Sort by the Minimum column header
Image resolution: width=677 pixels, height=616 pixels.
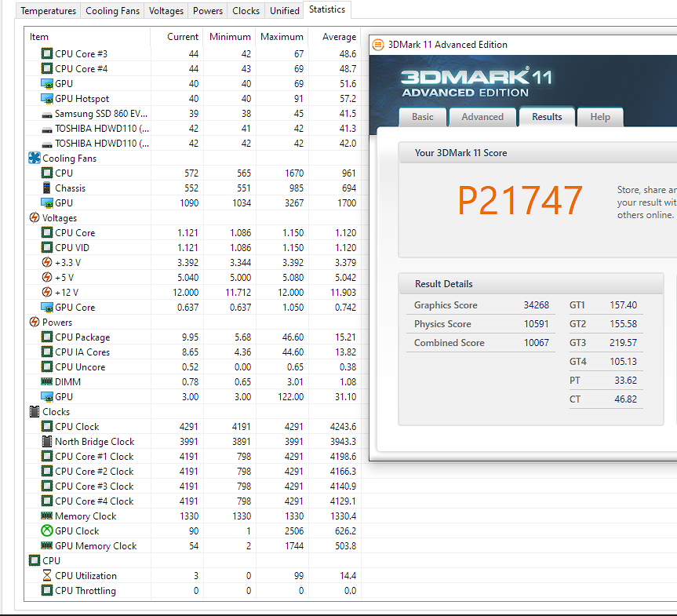coord(229,37)
